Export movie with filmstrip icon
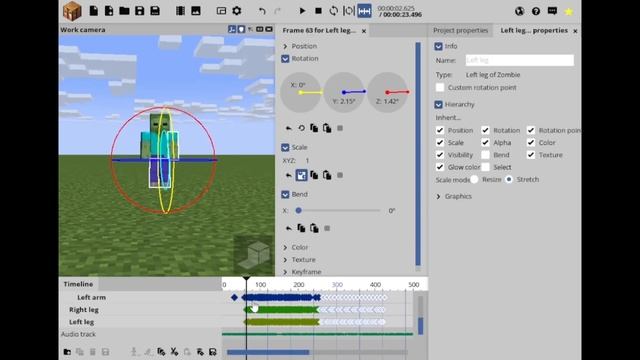The height and width of the screenshot is (360, 640). 180,11
